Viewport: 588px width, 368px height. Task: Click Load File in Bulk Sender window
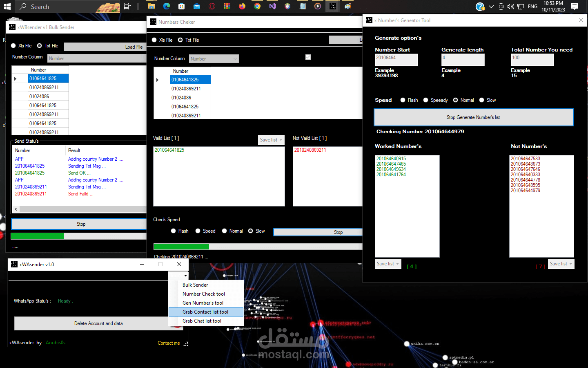(x=105, y=47)
